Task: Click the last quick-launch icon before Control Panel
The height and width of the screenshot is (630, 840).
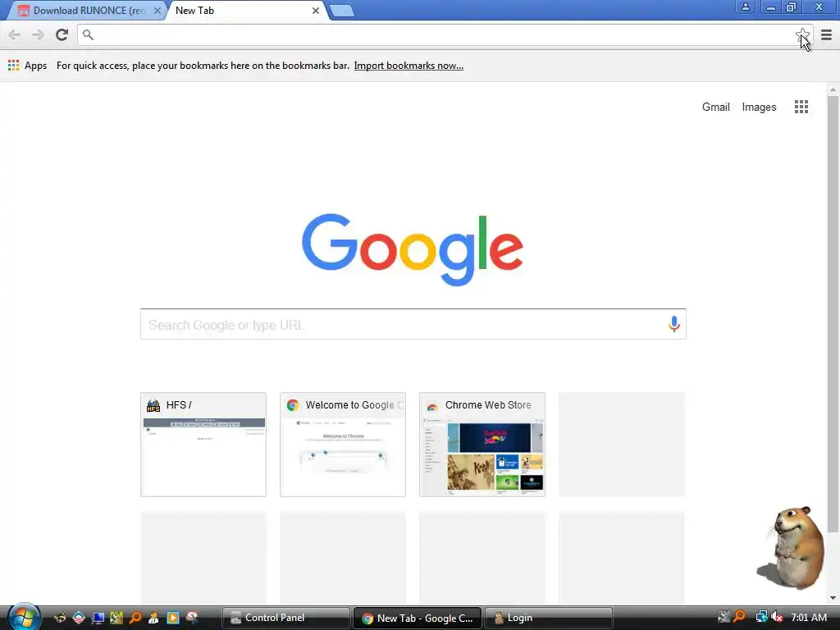Action: coord(192,618)
